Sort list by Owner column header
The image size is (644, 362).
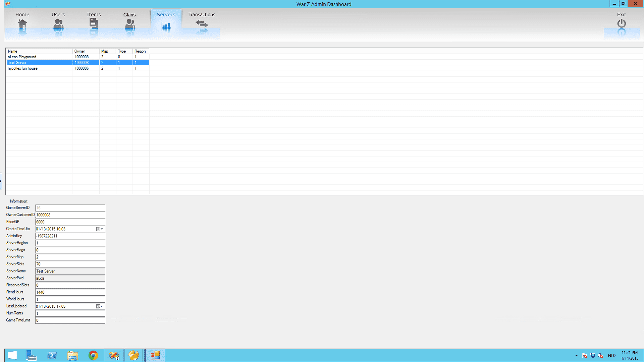tap(86, 51)
